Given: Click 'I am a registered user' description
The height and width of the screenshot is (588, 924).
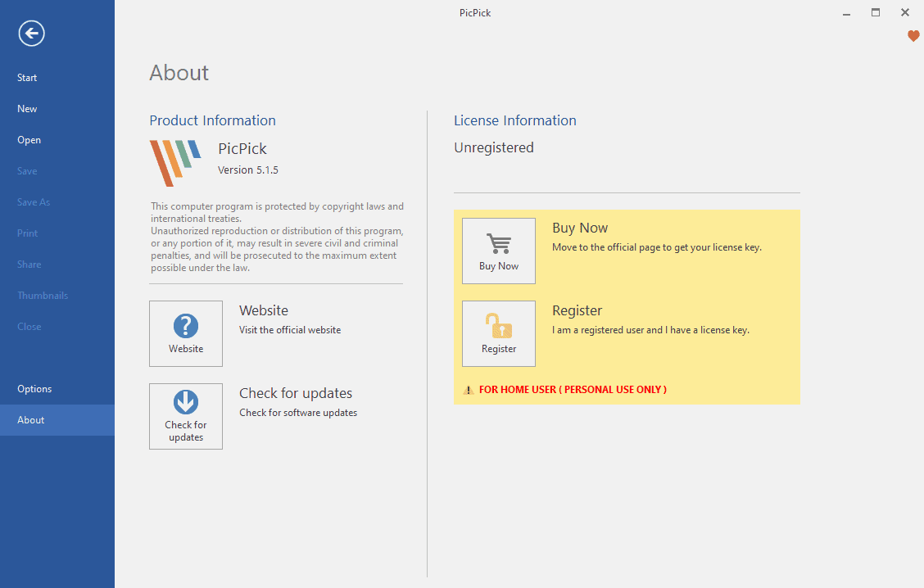Looking at the screenshot, I should (650, 330).
